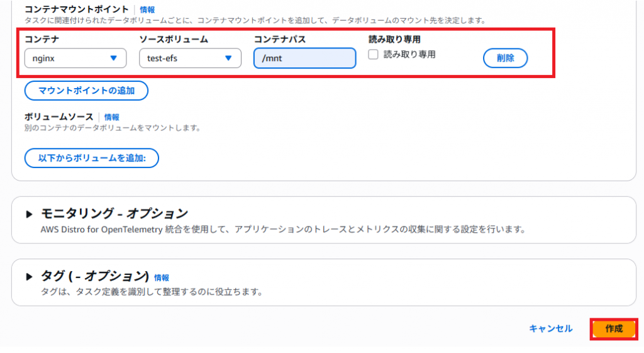The image size is (644, 353).
Task: Expand the モニタリング section triangle
Action: click(29, 214)
